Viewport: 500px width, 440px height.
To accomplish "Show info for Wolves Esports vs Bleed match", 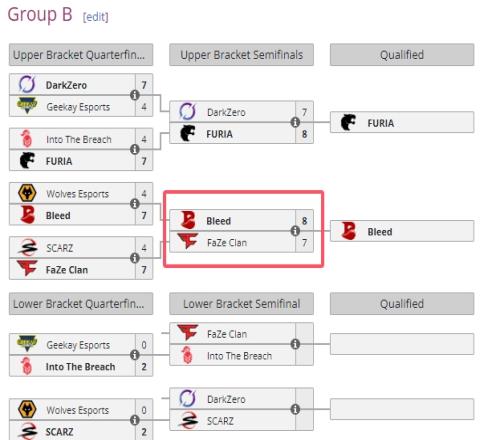I will coord(135,204).
